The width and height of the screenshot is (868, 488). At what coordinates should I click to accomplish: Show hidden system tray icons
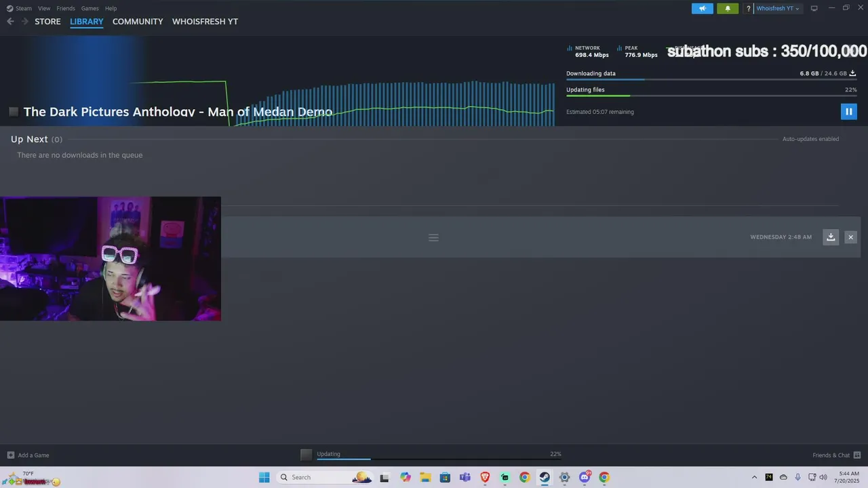tap(754, 477)
